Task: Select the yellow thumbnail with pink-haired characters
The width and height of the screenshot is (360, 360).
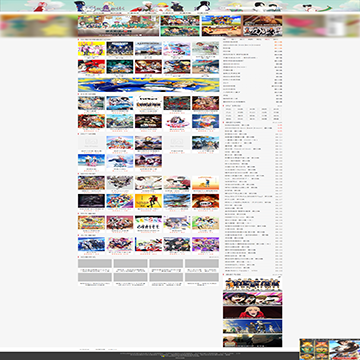Action: (x=91, y=49)
